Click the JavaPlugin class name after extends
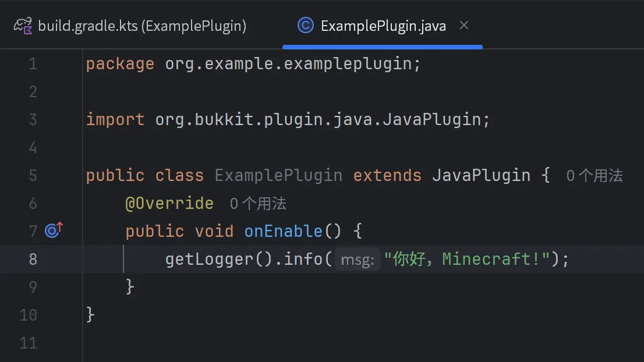This screenshot has height=362, width=644. point(481,176)
